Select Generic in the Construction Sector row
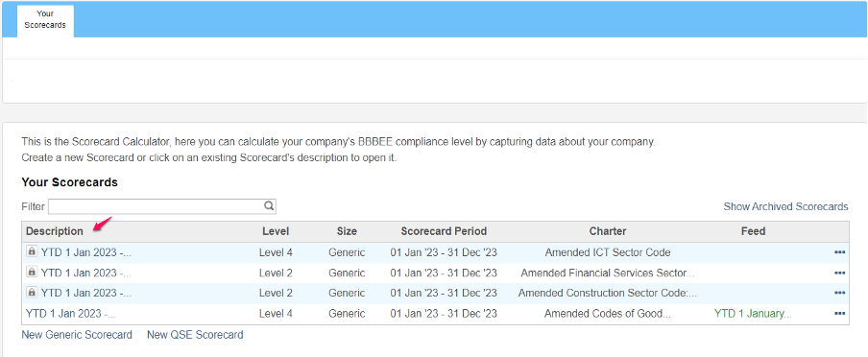The height and width of the screenshot is (357, 868). coord(347,293)
